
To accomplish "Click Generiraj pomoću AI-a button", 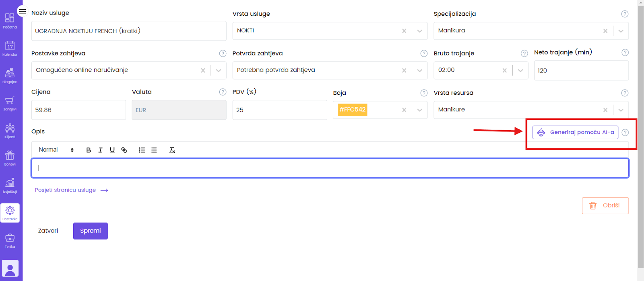I will pyautogui.click(x=575, y=132).
